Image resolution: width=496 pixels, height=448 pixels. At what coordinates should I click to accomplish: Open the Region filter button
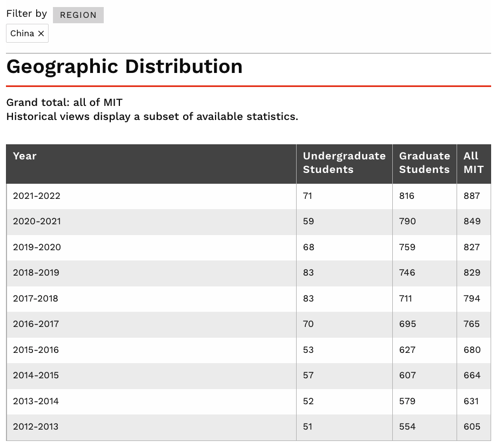[x=78, y=15]
